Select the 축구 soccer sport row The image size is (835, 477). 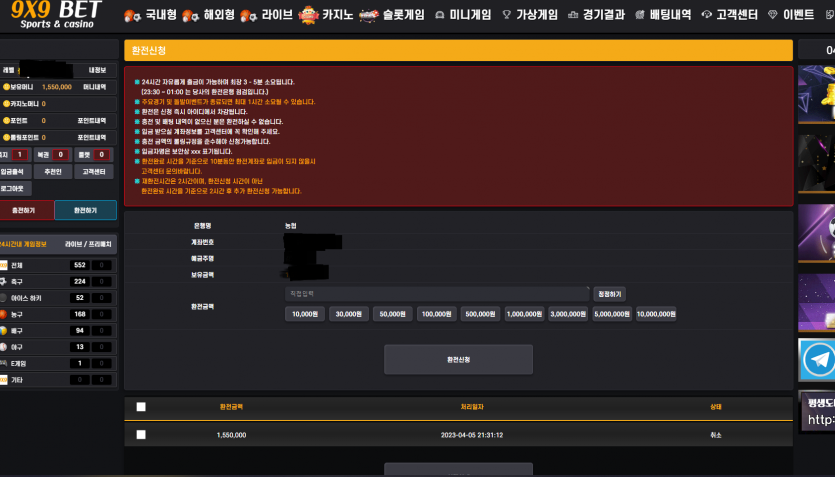[x=58, y=282]
